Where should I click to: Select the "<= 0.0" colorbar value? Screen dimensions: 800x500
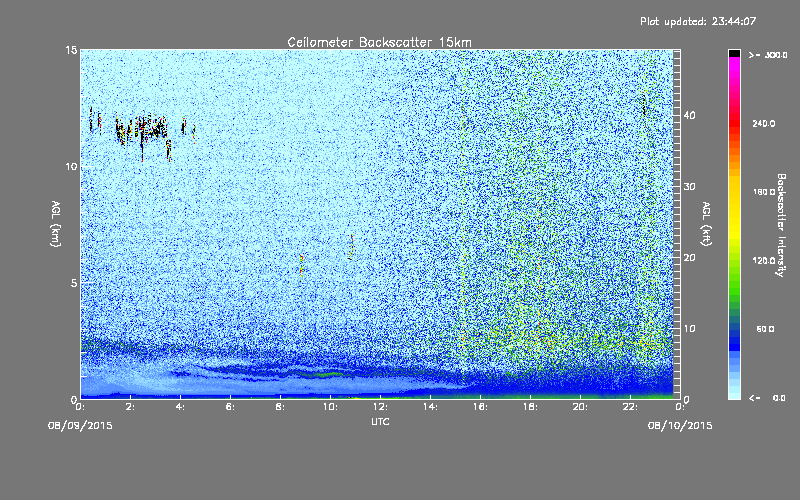point(768,398)
